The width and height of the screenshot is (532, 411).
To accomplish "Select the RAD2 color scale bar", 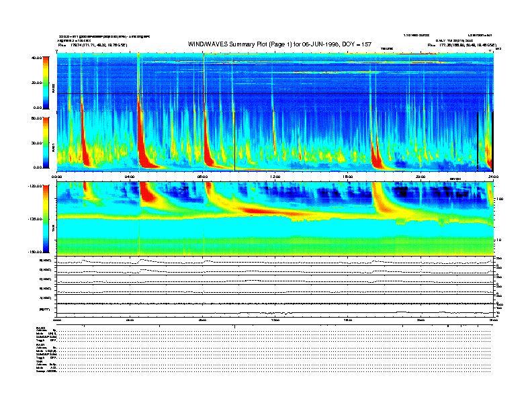I will [46, 83].
